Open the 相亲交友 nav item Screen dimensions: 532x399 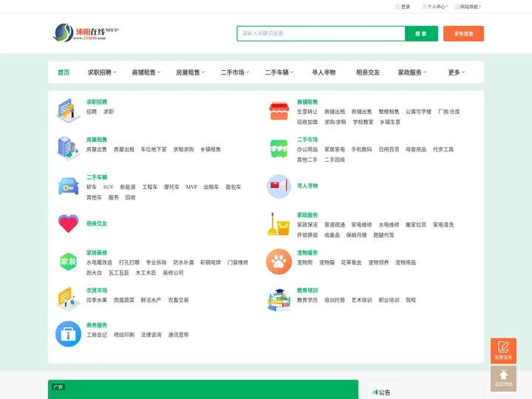368,72
